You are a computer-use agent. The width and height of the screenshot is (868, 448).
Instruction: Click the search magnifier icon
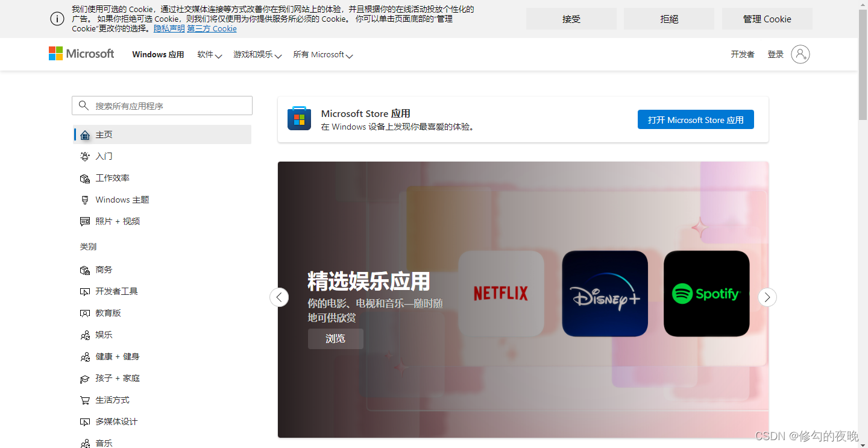pos(84,106)
